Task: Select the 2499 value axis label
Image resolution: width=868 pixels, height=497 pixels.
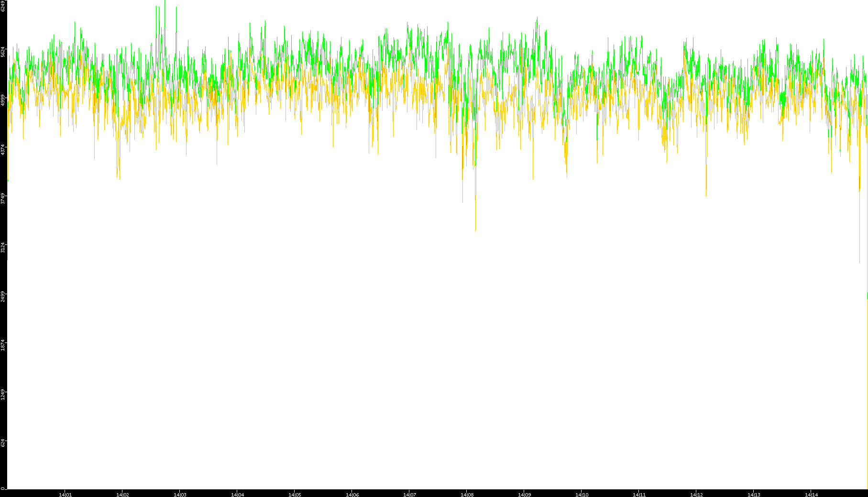Action: pyautogui.click(x=3, y=297)
